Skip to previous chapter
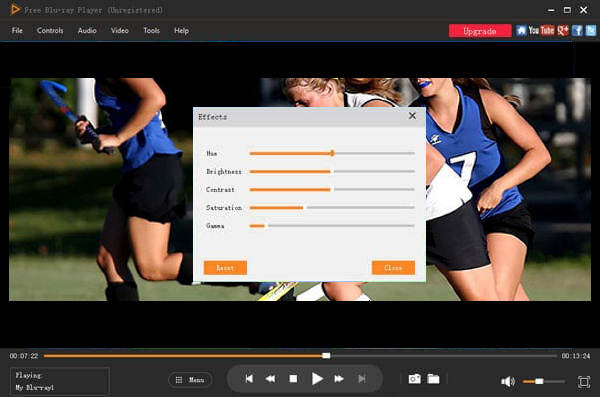This screenshot has width=600, height=397. (249, 379)
